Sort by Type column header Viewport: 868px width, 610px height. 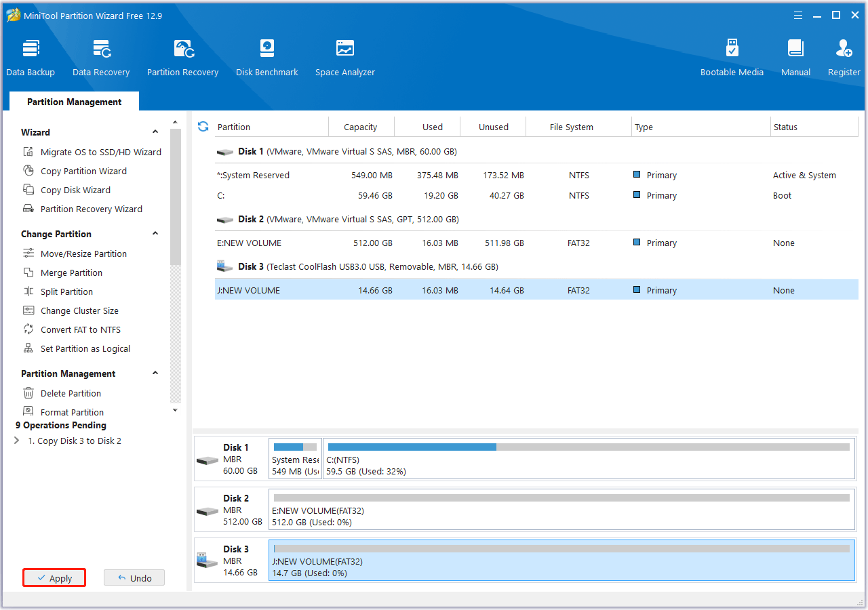701,127
